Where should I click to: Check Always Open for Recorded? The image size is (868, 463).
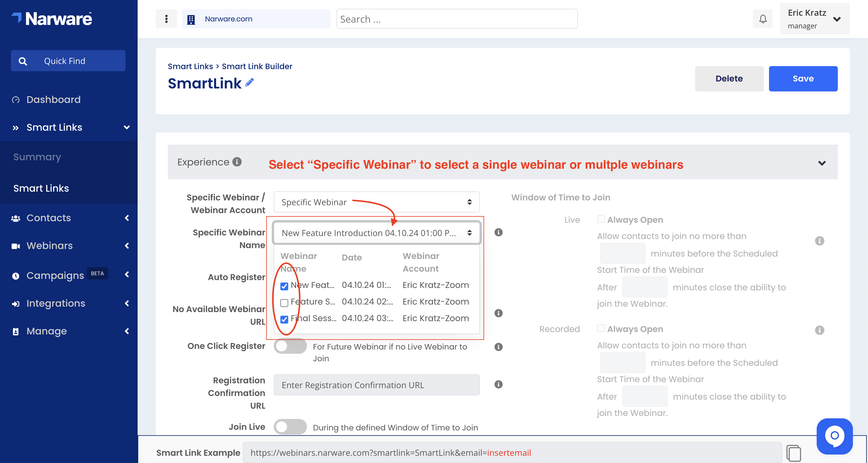point(601,328)
